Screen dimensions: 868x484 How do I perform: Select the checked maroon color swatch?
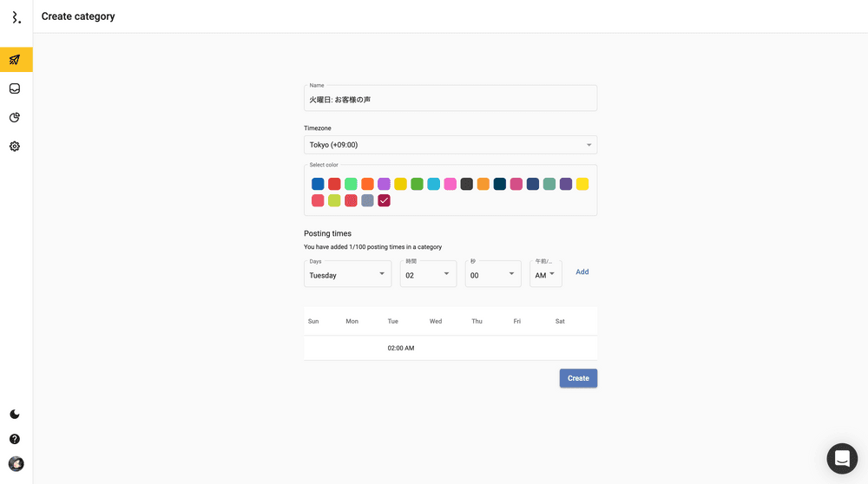click(385, 200)
